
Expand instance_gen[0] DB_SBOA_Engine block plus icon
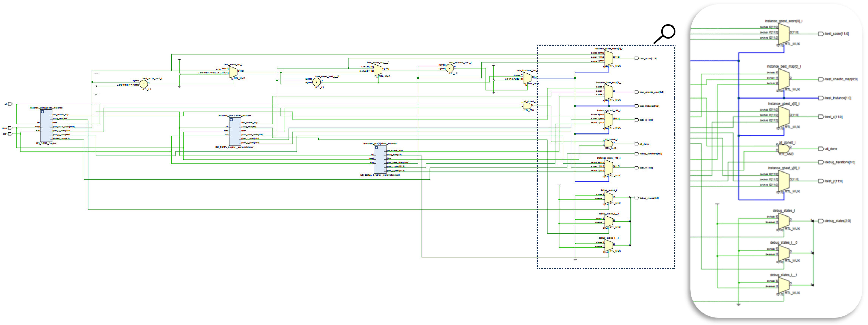click(x=42, y=112)
